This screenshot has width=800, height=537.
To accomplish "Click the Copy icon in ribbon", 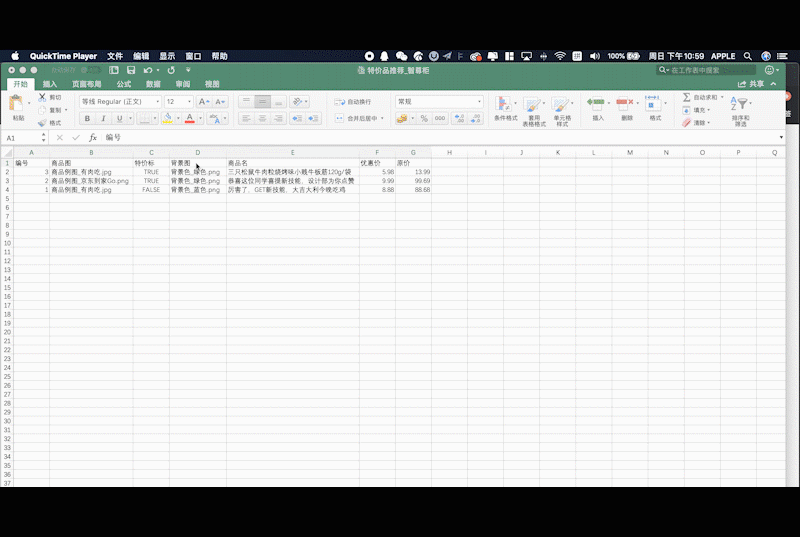I will point(42,110).
